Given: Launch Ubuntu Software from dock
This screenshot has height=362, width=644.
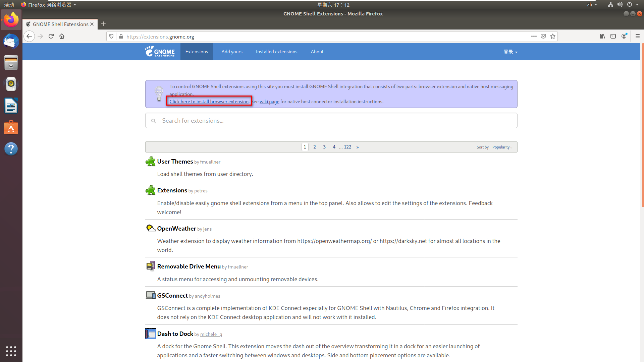Looking at the screenshot, I should [11, 128].
